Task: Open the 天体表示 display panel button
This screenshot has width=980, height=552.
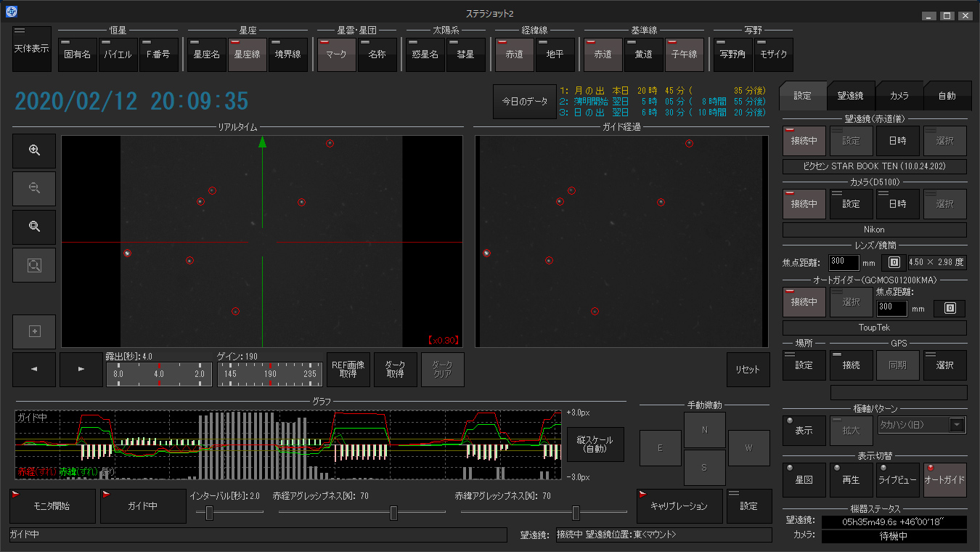Action: (32, 49)
